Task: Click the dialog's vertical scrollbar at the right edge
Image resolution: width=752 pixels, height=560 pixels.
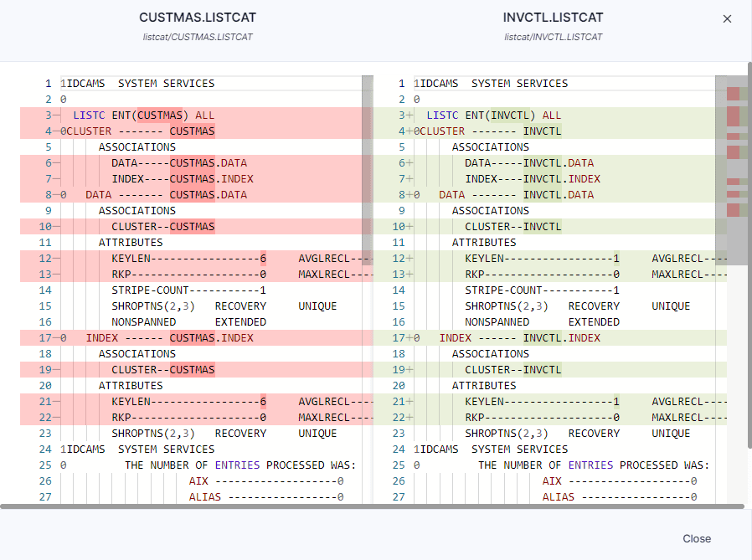Action: pyautogui.click(x=749, y=255)
